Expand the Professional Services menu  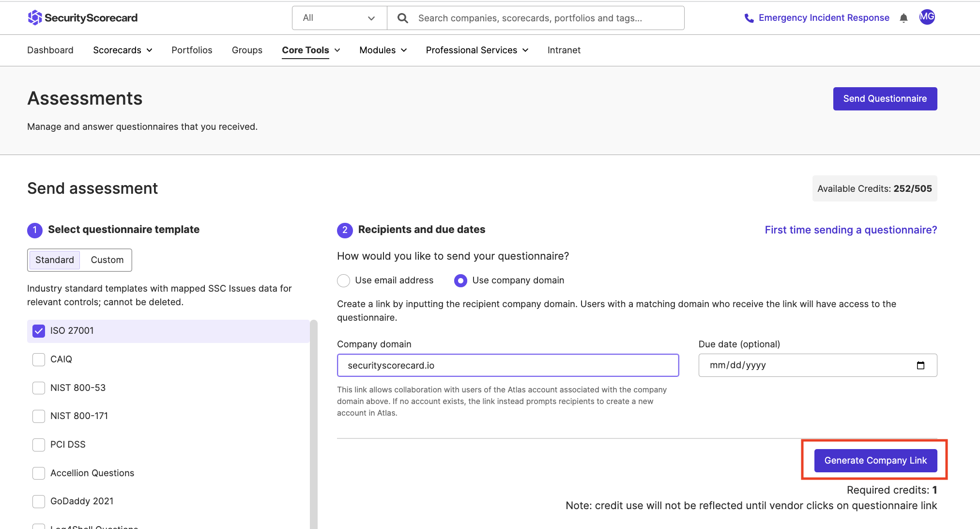coord(476,50)
